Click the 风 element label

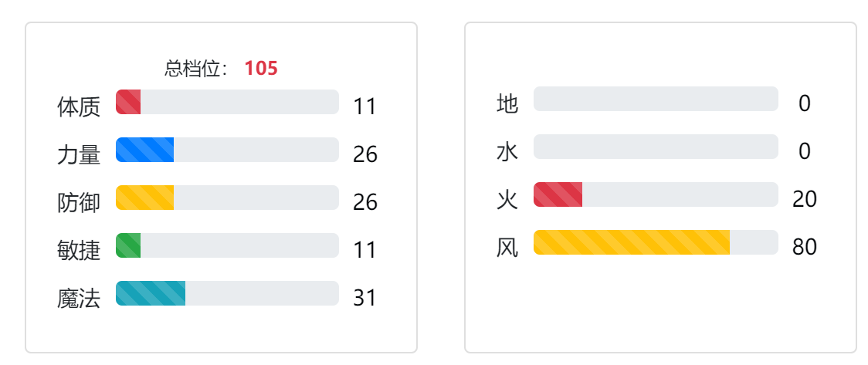pos(507,248)
